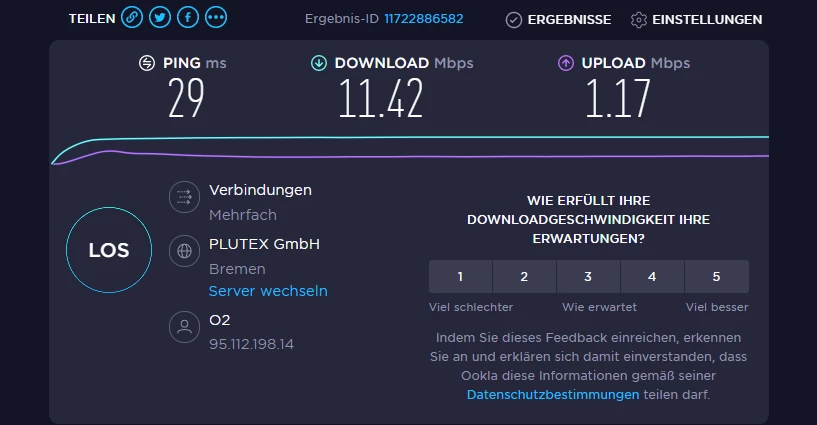
Task: Select rating 4 for download speed
Action: (x=652, y=277)
